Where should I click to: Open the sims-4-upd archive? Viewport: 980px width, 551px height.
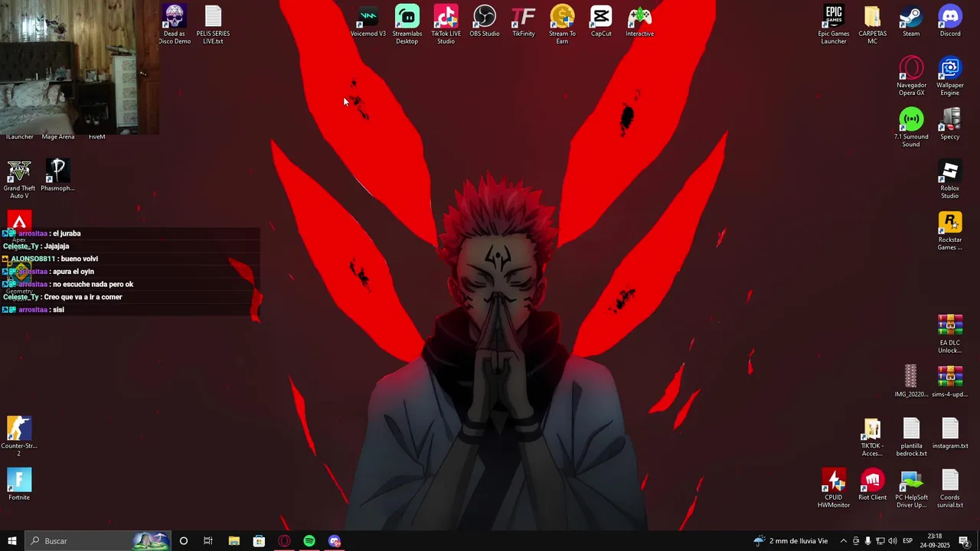coord(950,381)
